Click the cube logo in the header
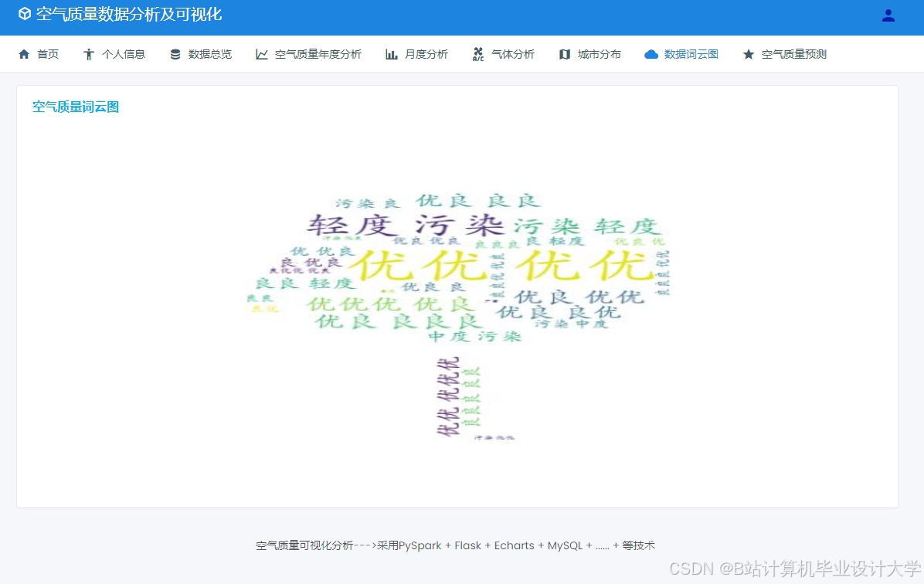 pos(25,15)
